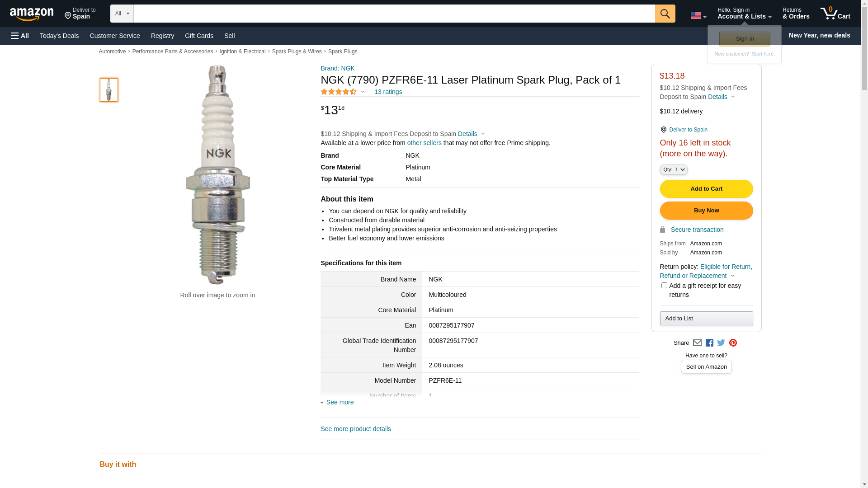The image size is (868, 488).
Task: Click the Amazon logo
Action: point(32,14)
